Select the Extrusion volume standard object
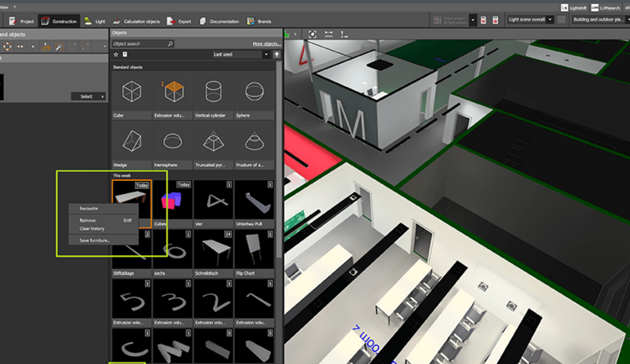The image size is (630, 364). 173,95
